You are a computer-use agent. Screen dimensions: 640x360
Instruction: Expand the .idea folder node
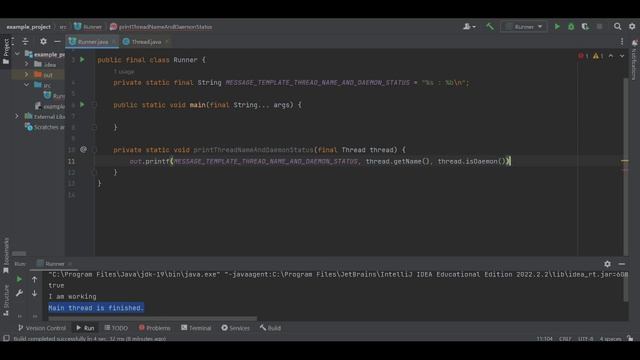pyautogui.click(x=27, y=64)
